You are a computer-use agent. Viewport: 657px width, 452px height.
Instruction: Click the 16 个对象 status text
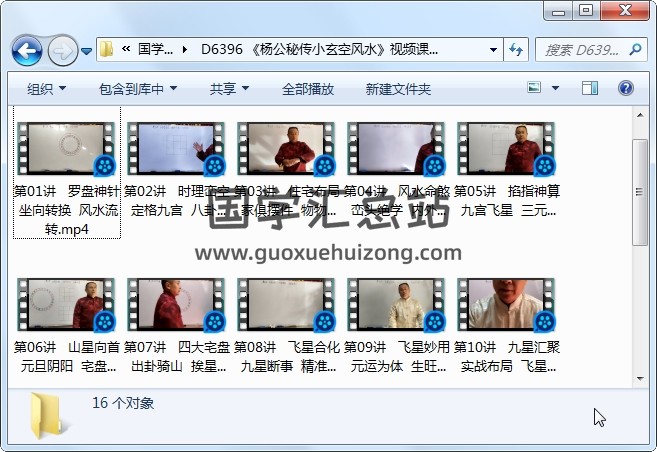(x=123, y=403)
